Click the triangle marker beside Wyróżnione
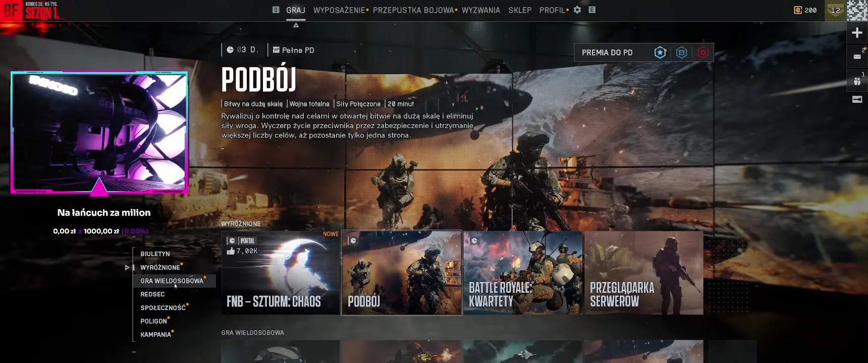The width and height of the screenshot is (868, 363). 127,268
